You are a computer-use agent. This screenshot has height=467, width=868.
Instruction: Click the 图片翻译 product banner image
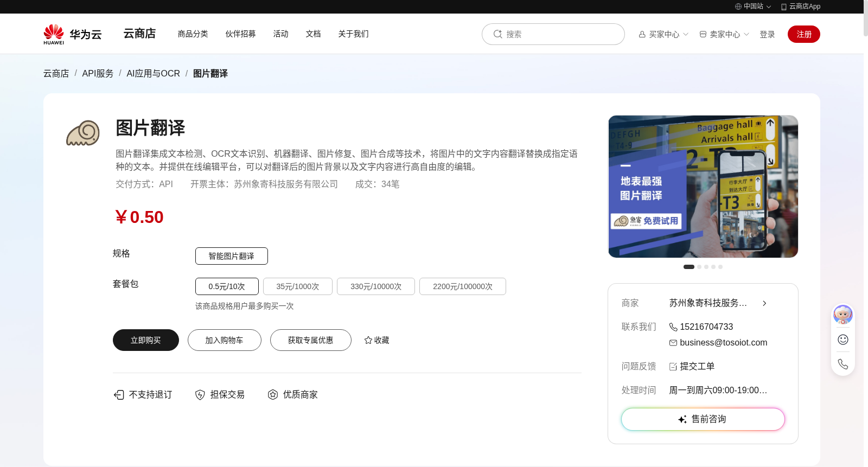point(703,187)
